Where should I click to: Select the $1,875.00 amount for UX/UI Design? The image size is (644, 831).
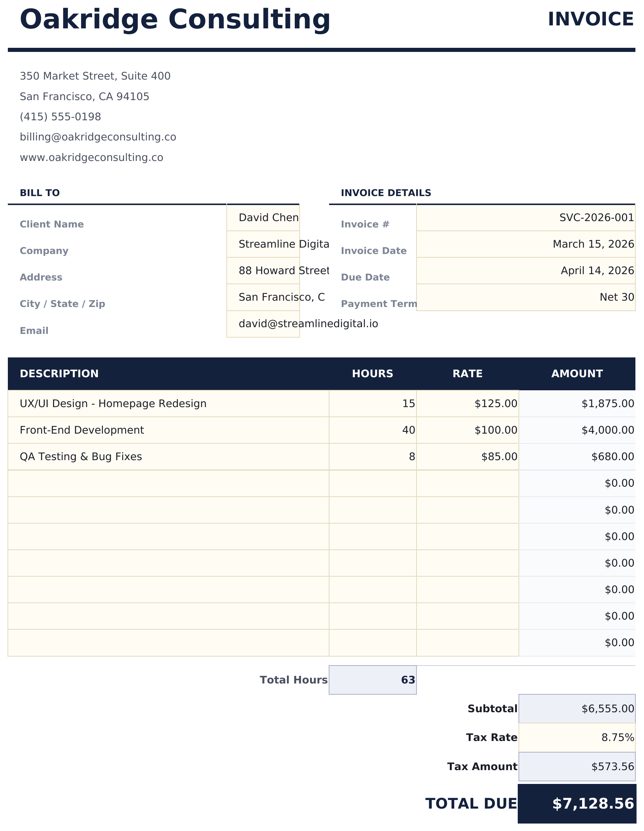coord(577,404)
